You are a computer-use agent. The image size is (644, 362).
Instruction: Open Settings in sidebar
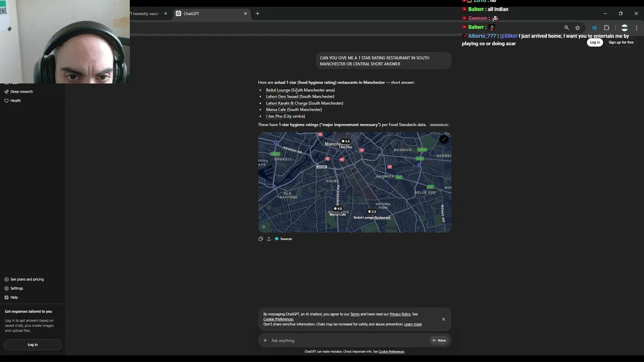pyautogui.click(x=14, y=288)
